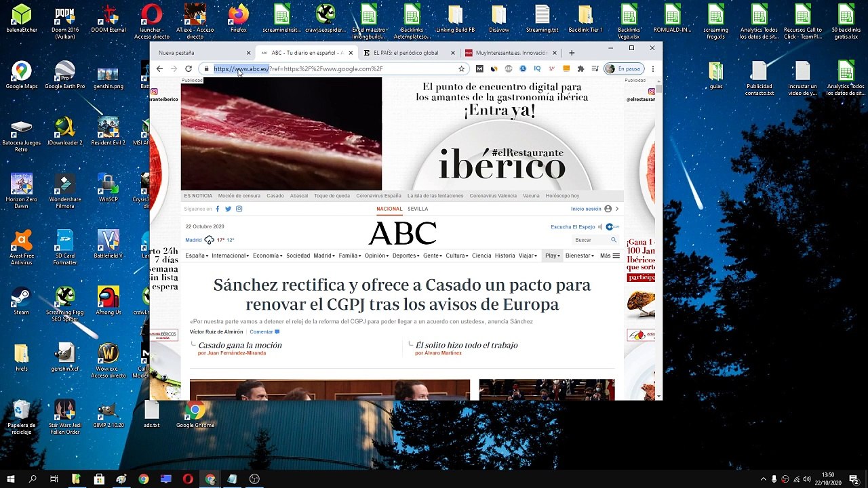This screenshot has width=868, height=488.
Task: Click the Comentar link under the headline
Action: pyautogui.click(x=264, y=331)
